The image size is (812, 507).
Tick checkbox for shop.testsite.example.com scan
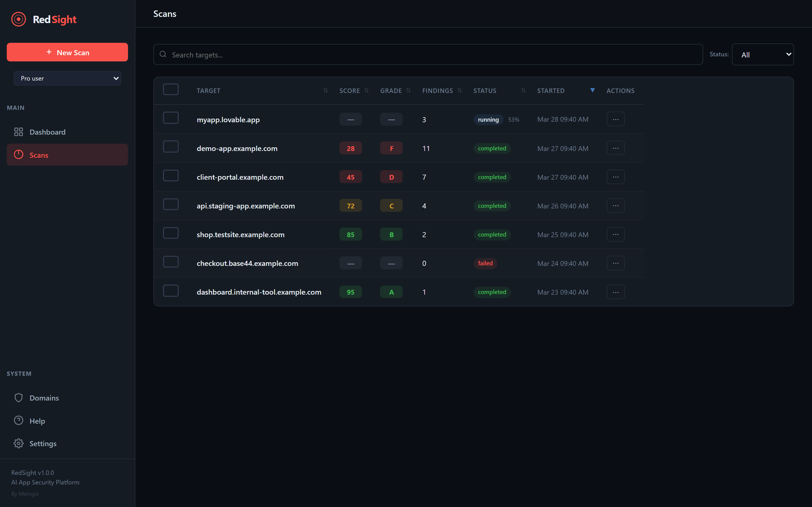point(171,234)
